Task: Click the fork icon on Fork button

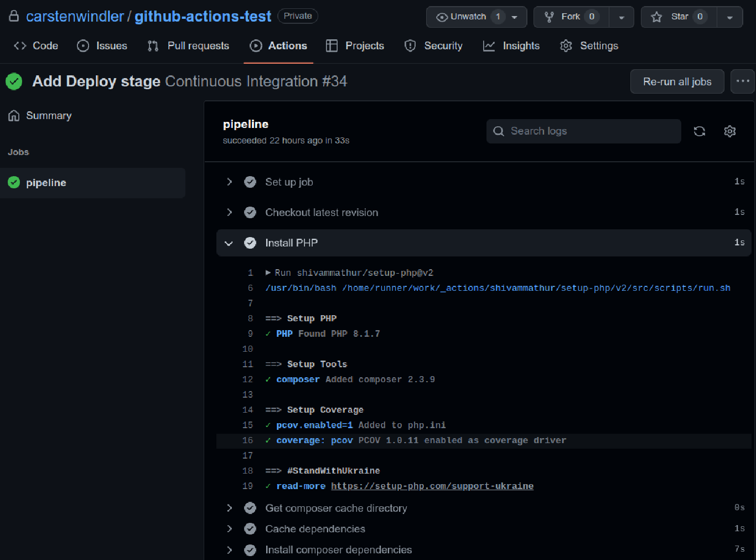Action: [x=549, y=17]
